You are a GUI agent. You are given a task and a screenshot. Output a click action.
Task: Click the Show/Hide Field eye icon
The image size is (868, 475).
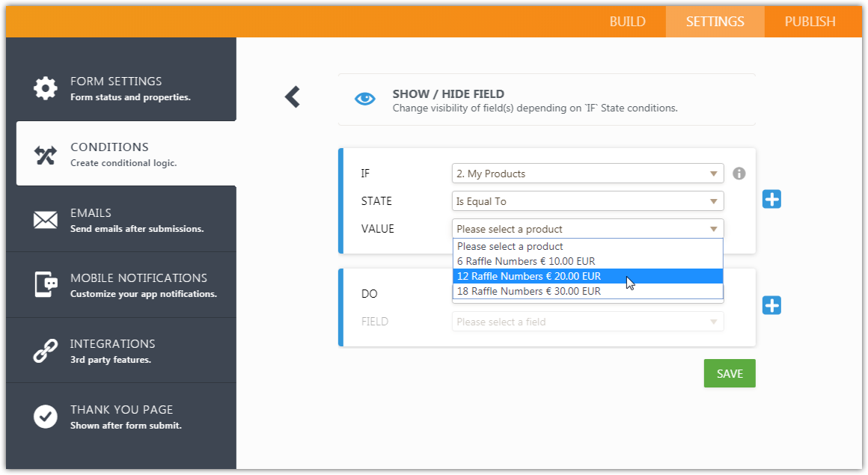click(365, 99)
